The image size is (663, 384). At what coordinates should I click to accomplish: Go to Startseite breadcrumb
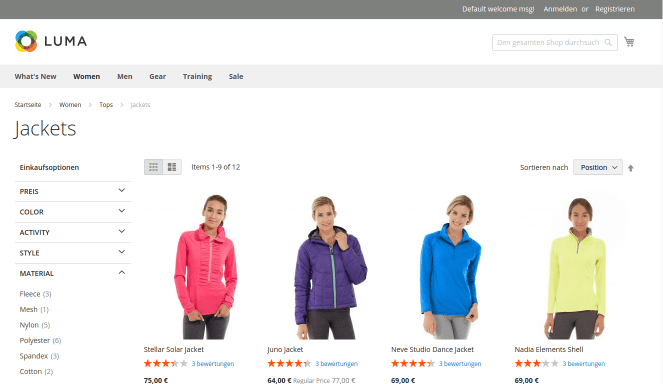pyautogui.click(x=28, y=104)
